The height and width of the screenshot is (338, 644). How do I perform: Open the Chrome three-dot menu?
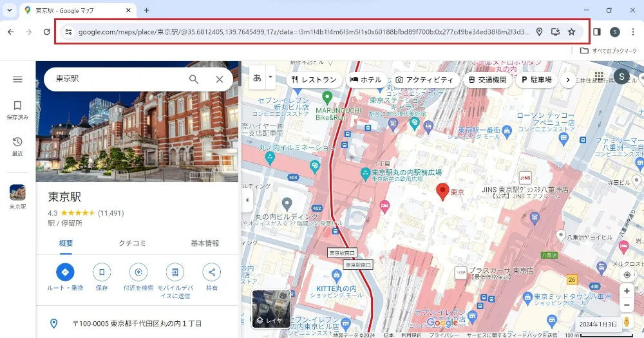point(632,32)
